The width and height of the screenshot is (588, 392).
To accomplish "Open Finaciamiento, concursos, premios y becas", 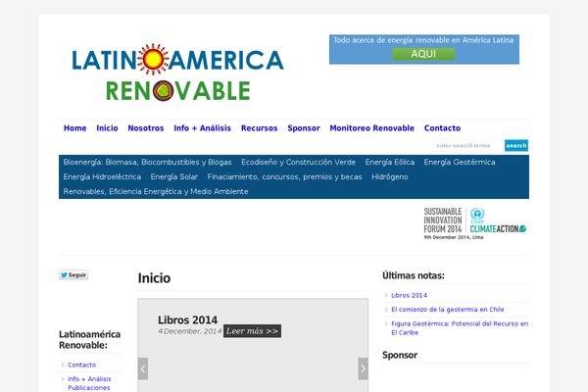I will click(x=284, y=176).
